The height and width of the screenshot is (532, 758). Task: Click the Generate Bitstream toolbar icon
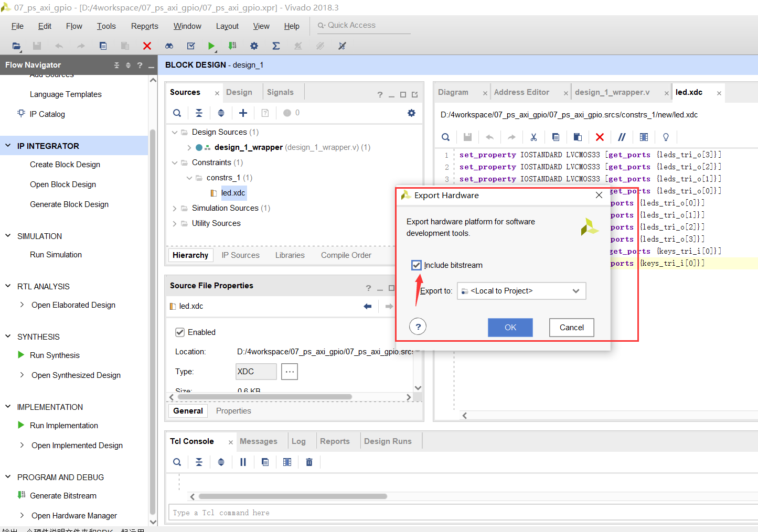232,46
